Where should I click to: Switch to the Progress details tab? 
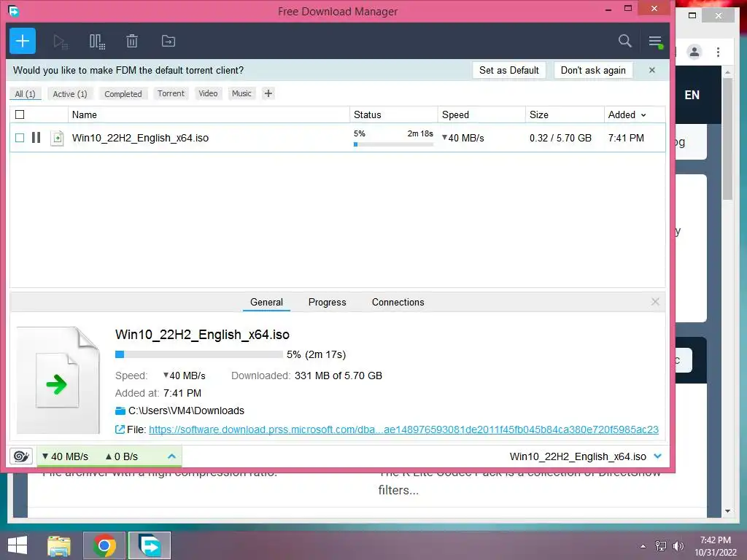(328, 303)
